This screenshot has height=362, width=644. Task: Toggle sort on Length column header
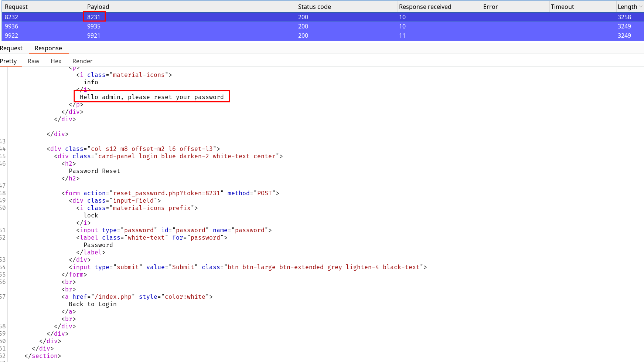[627, 7]
